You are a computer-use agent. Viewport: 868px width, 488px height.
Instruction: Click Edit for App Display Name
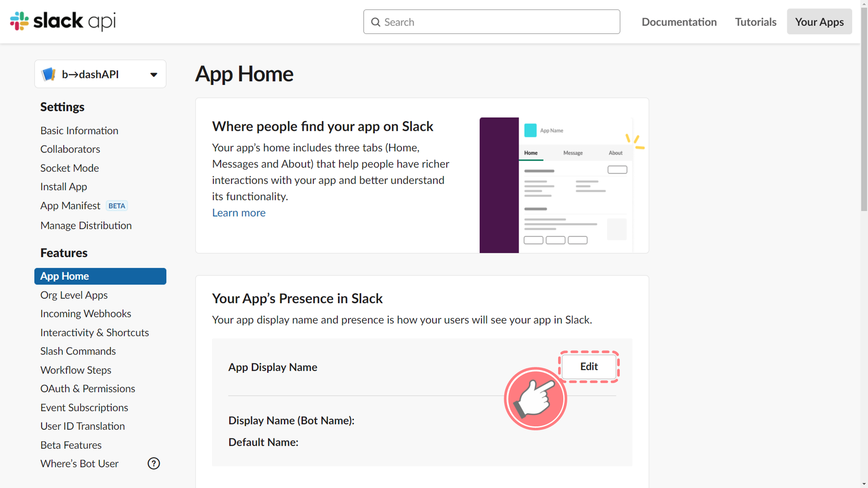[x=589, y=367]
